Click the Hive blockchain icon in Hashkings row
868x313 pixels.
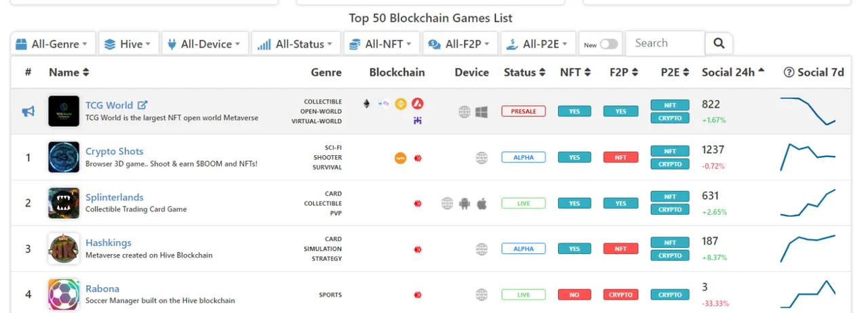pos(418,249)
